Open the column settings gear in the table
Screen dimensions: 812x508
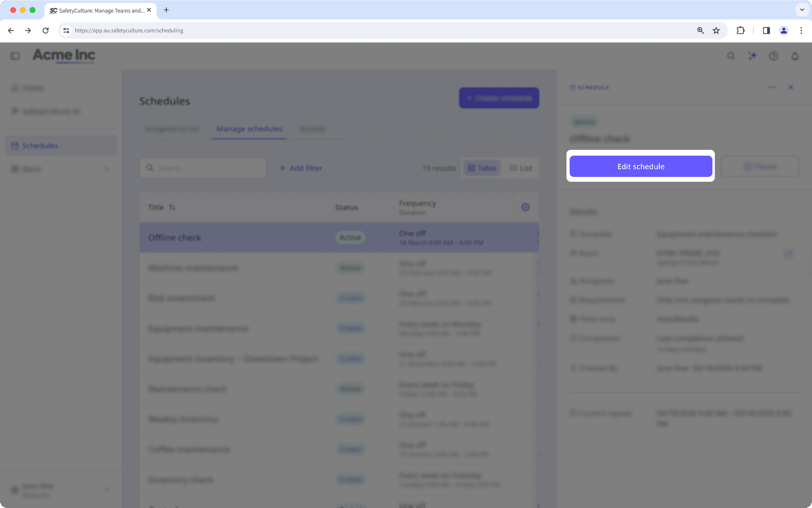525,207
